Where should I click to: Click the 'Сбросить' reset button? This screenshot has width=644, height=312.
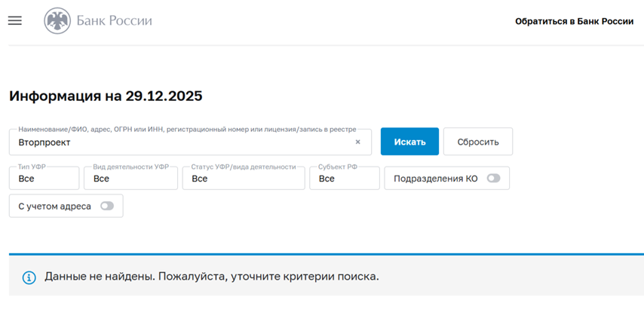(477, 142)
